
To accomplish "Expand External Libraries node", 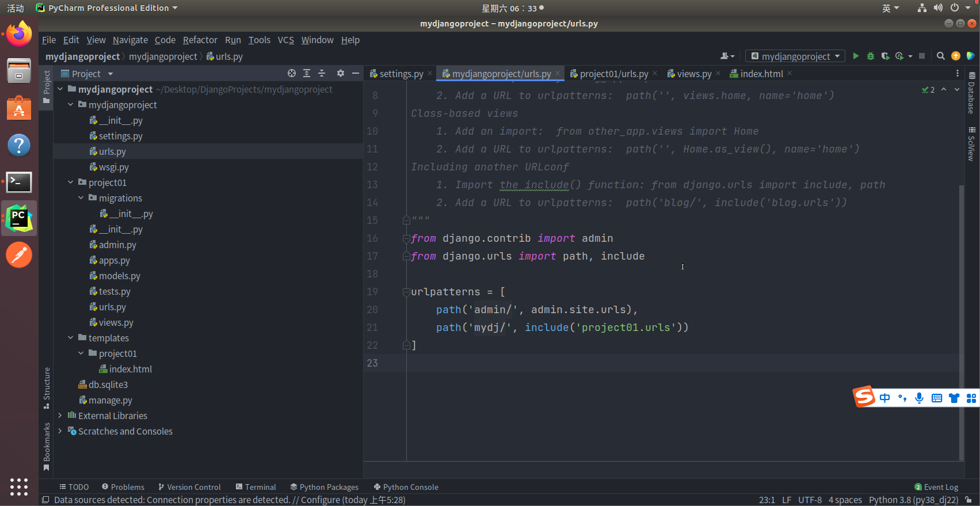I will click(x=60, y=416).
